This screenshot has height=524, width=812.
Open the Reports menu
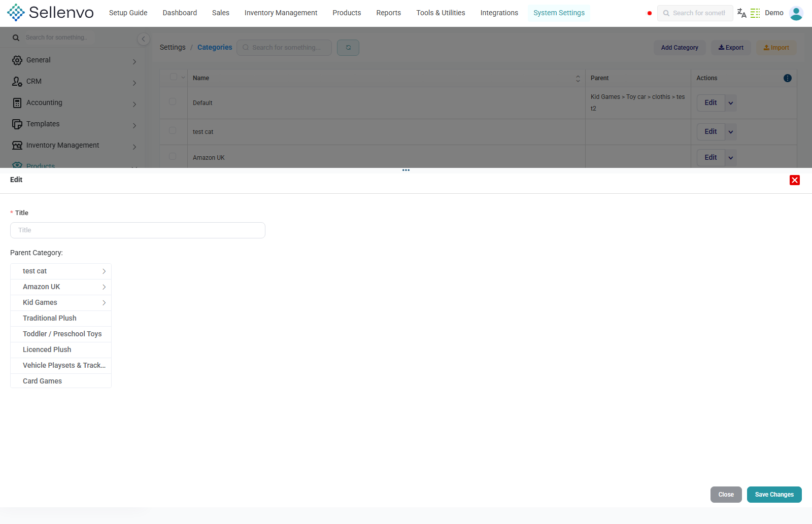(389, 13)
